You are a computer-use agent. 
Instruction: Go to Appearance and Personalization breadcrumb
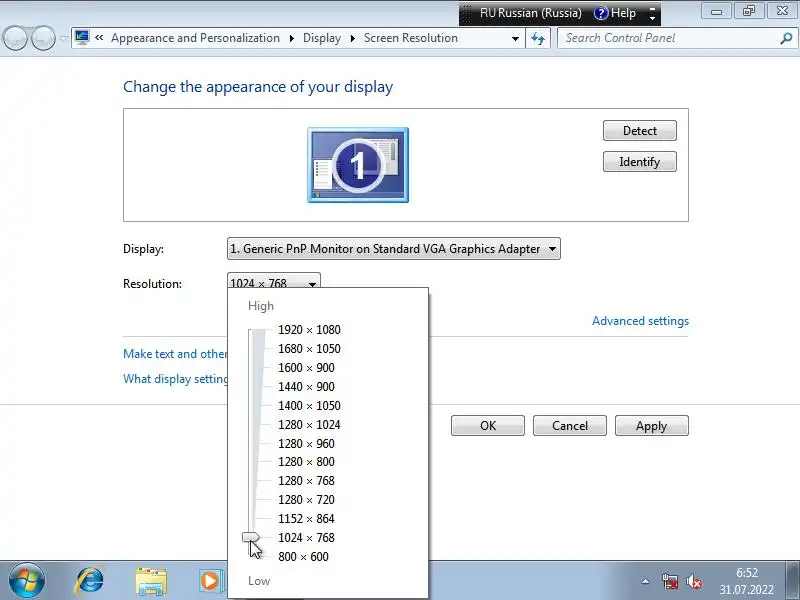click(195, 38)
